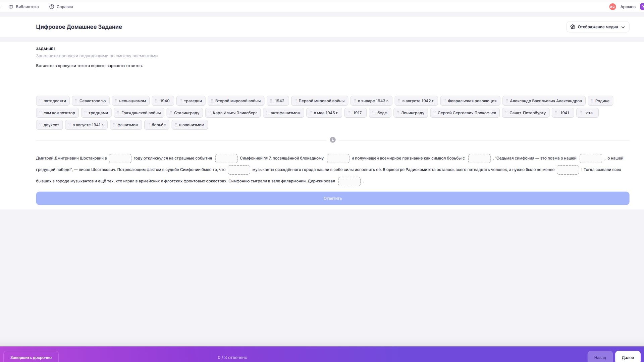Viewport: 644px width, 362px height.
Task: Pick the 'Родине' chip
Action: 600,101
